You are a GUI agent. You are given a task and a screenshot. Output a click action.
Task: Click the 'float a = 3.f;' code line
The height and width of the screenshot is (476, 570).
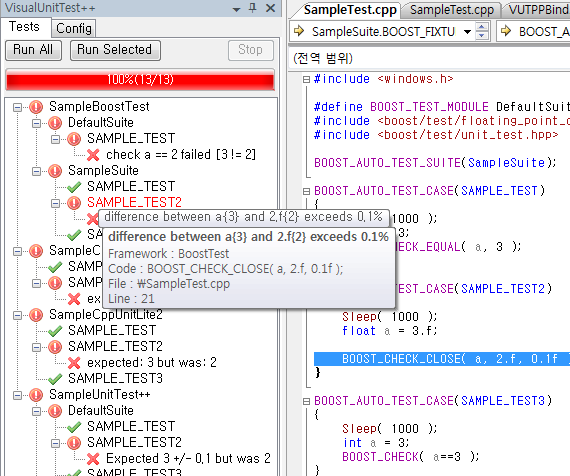pyautogui.click(x=389, y=331)
